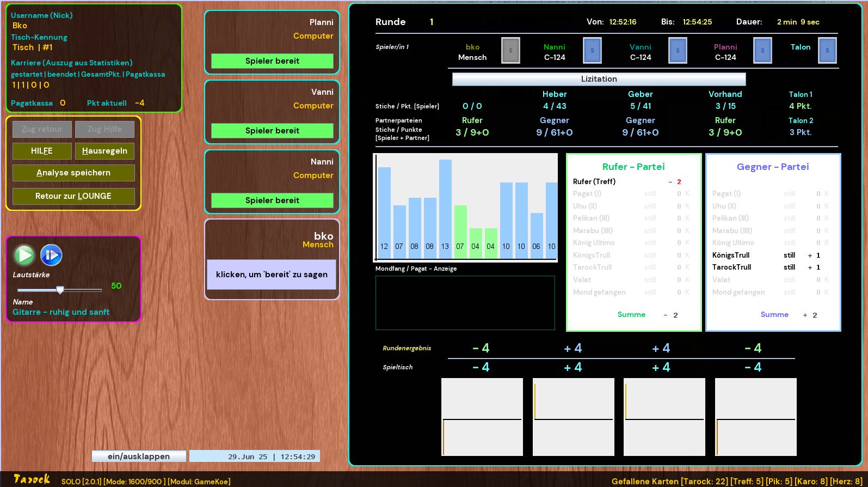Save analysis with Analyse speichern
The height and width of the screenshot is (487, 868).
(73, 173)
